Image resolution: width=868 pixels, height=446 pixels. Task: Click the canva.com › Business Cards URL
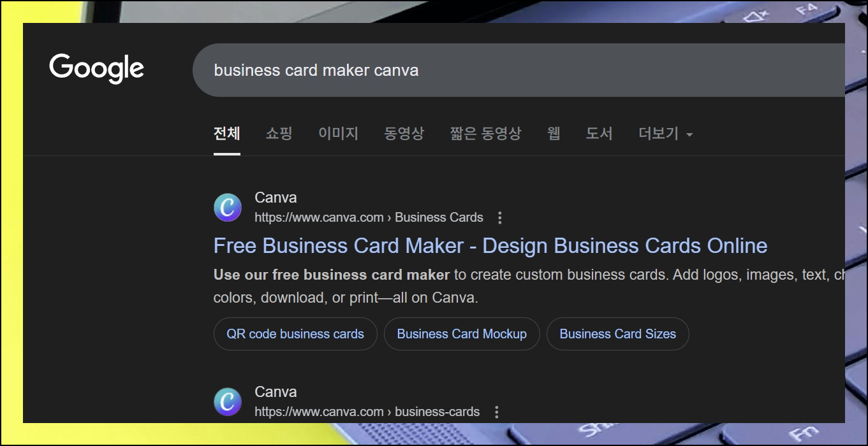[x=369, y=217]
